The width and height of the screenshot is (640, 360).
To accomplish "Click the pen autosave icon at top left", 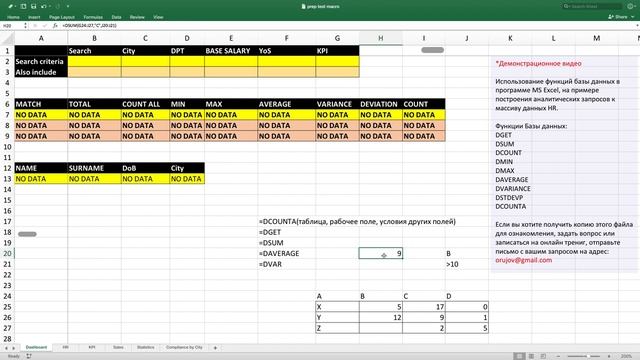I will [11, 7].
